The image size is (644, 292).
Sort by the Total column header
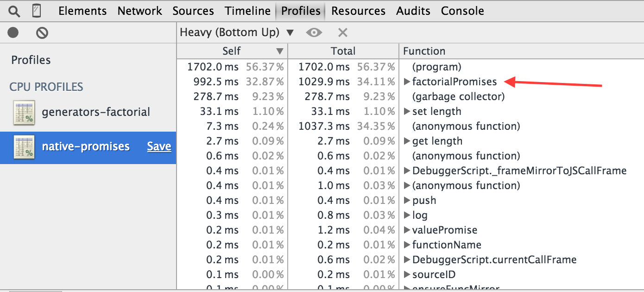343,51
